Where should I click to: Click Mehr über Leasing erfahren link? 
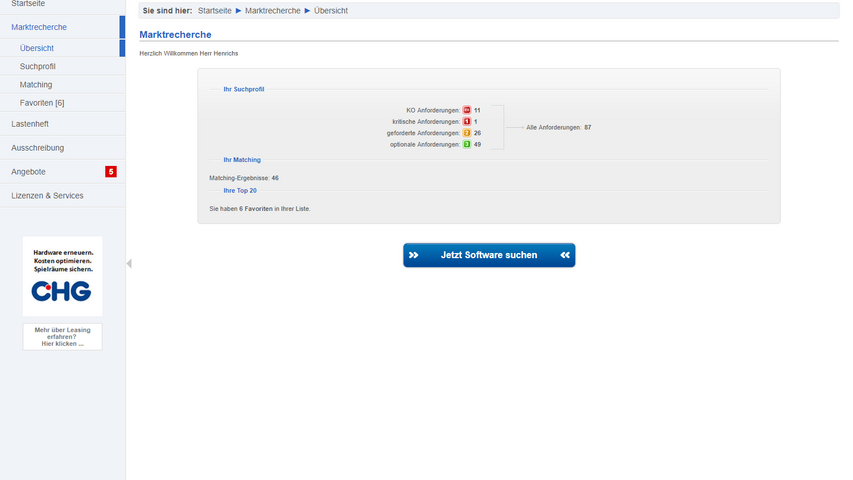[62, 336]
